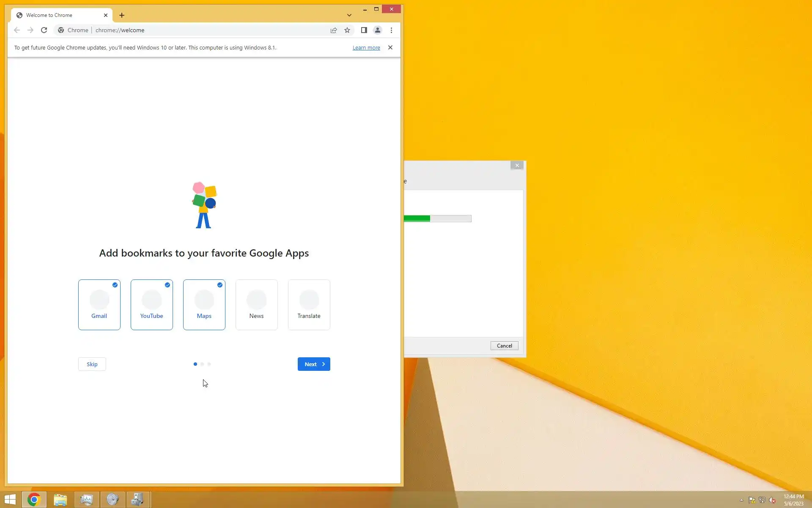Click the Skip button
Viewport: 812px width, 508px height.
click(x=92, y=364)
